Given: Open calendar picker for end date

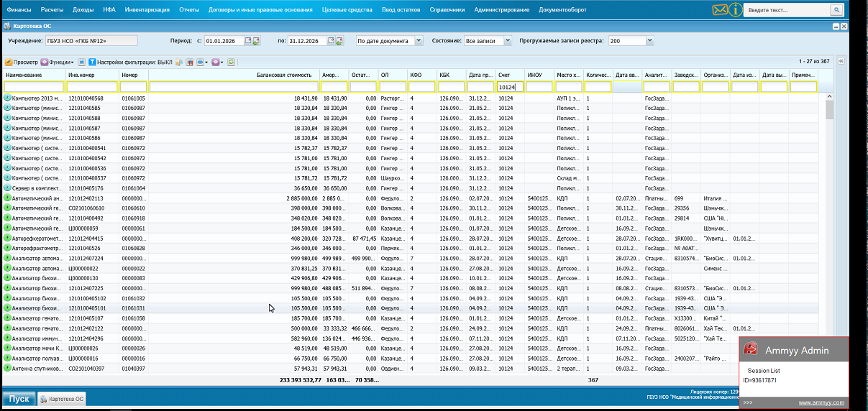Looking at the screenshot, I should tap(332, 41).
